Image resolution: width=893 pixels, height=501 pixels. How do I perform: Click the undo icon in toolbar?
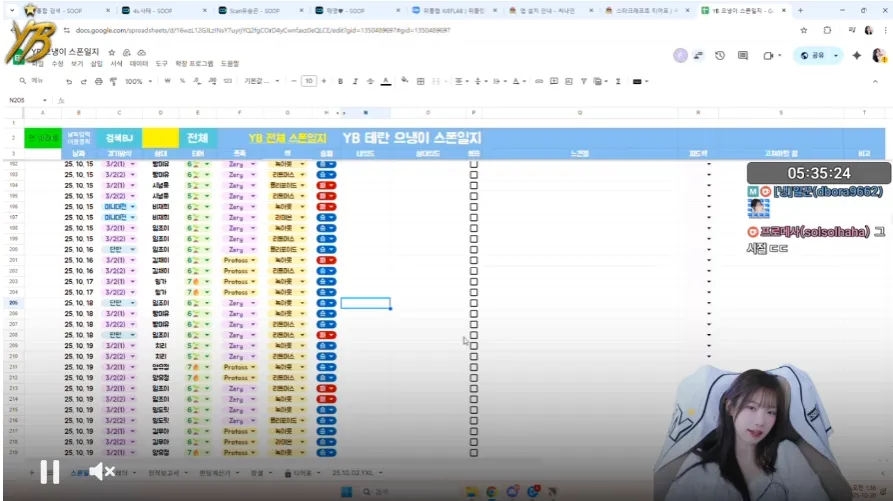coord(68,81)
